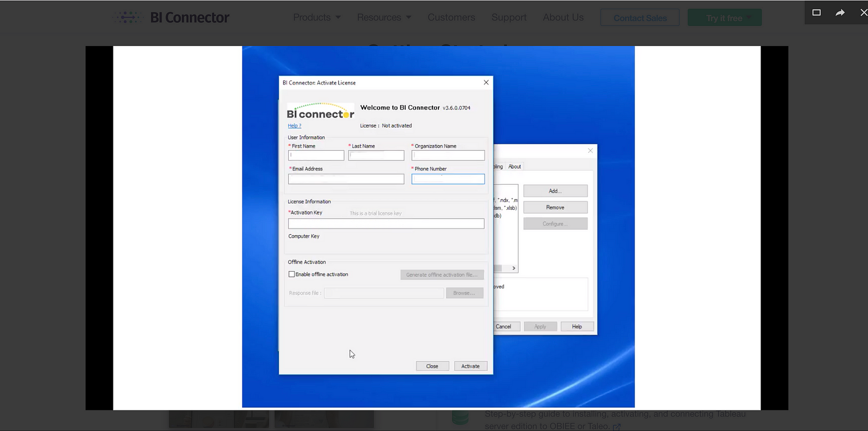
Task: Click the Remove button
Action: [555, 207]
